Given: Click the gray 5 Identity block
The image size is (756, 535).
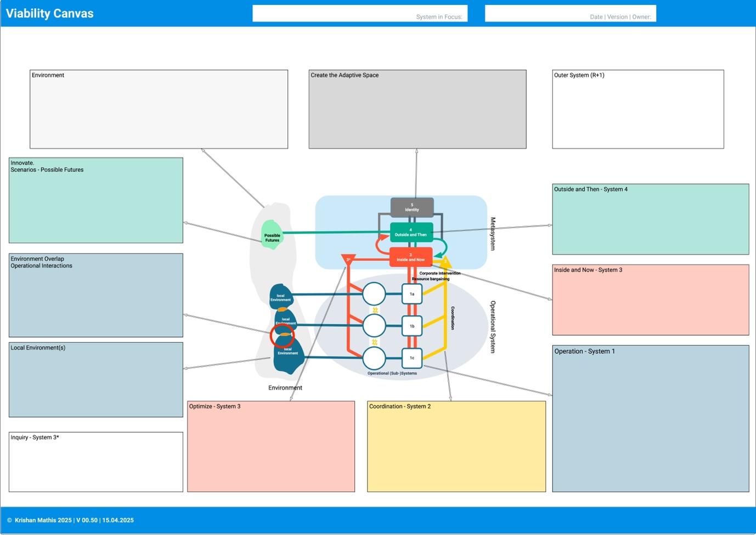Looking at the screenshot, I should (x=411, y=207).
